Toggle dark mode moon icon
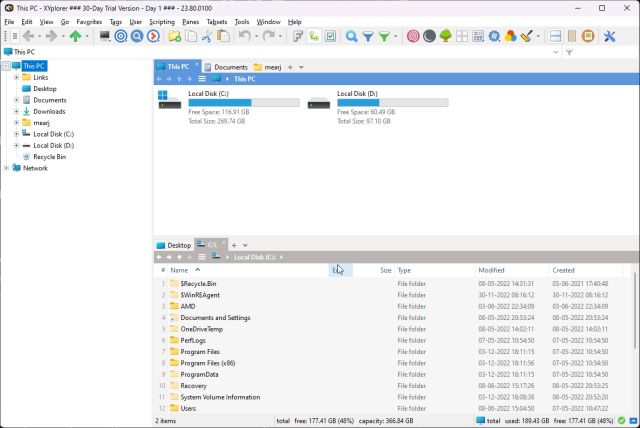Image resolution: width=640 pixels, height=428 pixels. (429, 36)
